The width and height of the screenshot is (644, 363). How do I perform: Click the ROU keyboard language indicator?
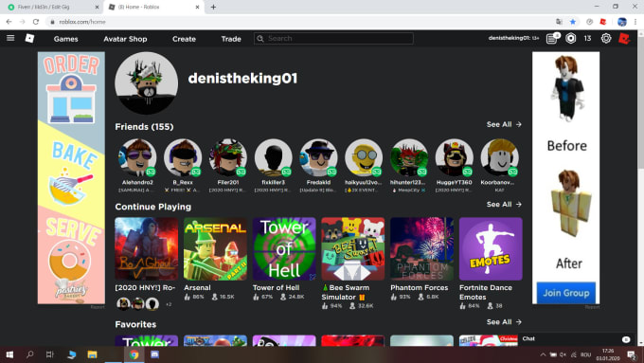[x=585, y=354]
